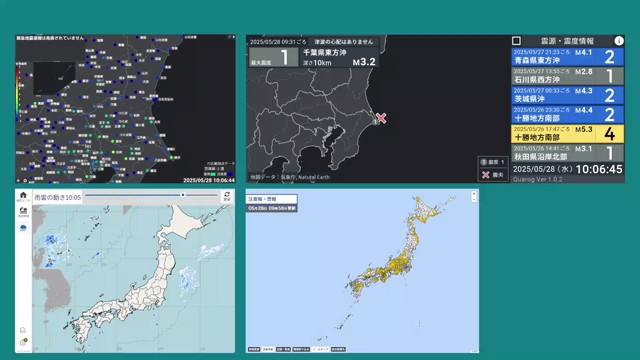Click the info icon in the earthquake panel
This screenshot has width=640, height=360.
[619, 41]
